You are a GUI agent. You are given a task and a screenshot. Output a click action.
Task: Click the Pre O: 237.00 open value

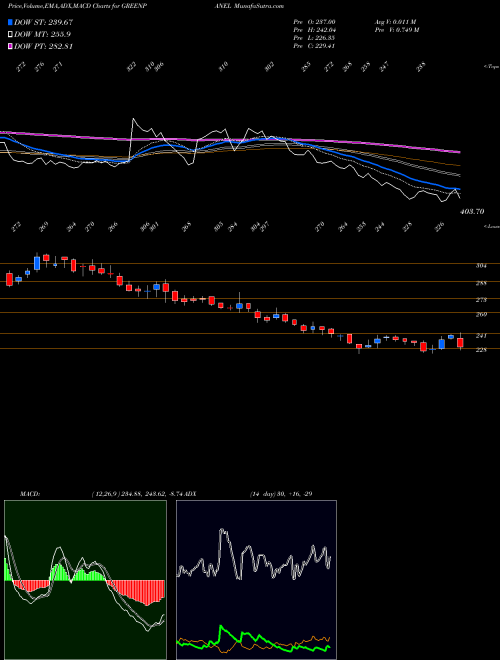pyautogui.click(x=314, y=21)
